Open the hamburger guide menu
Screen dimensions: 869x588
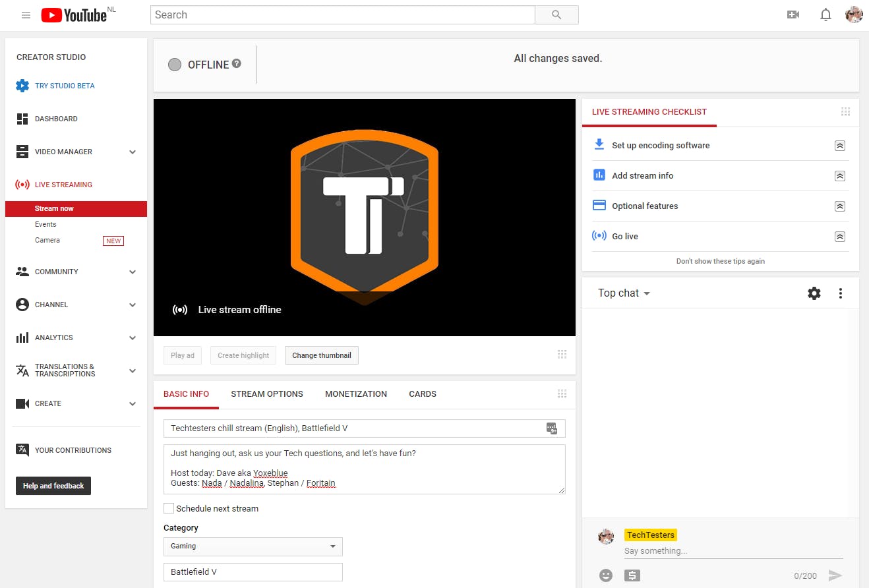click(26, 15)
